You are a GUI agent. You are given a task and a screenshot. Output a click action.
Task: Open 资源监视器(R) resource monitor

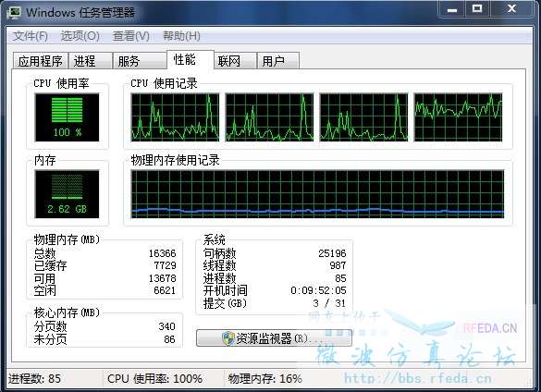click(274, 338)
